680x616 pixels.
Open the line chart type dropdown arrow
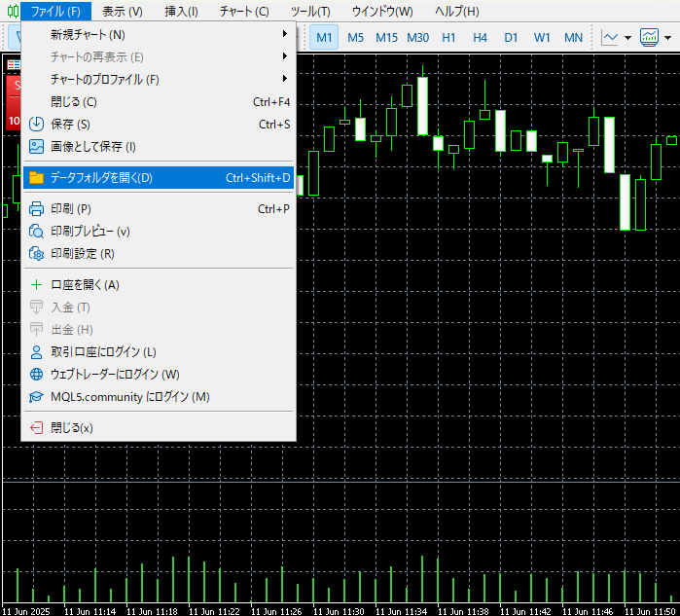tap(627, 39)
